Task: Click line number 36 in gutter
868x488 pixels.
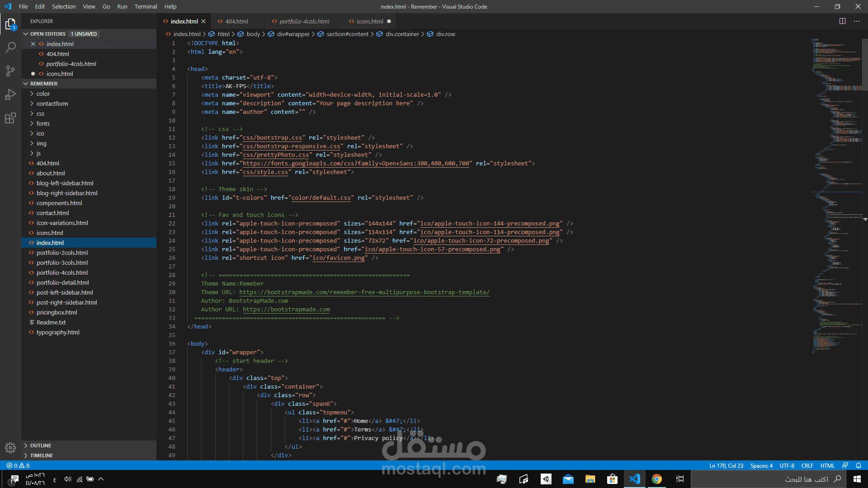Action: [x=172, y=343]
